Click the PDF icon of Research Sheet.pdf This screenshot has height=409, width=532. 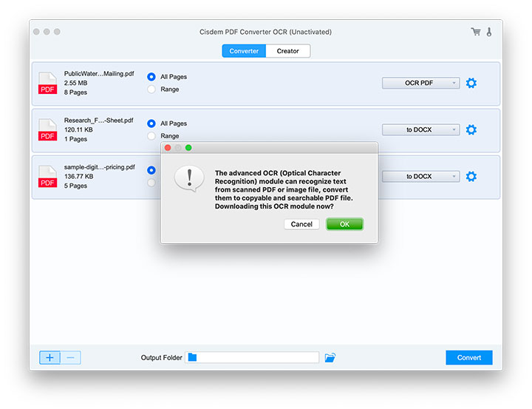(x=47, y=130)
